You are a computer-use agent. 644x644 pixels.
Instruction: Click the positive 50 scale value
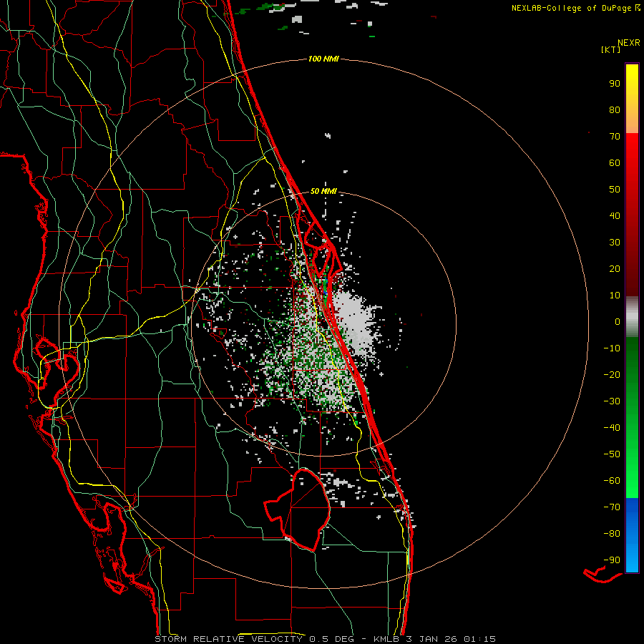[x=615, y=190]
